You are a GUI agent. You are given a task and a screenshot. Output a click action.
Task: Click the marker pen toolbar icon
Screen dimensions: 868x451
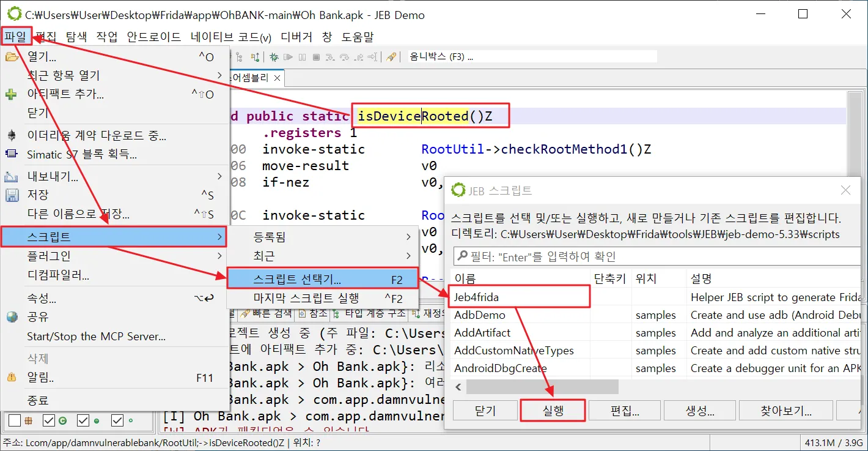tap(391, 57)
